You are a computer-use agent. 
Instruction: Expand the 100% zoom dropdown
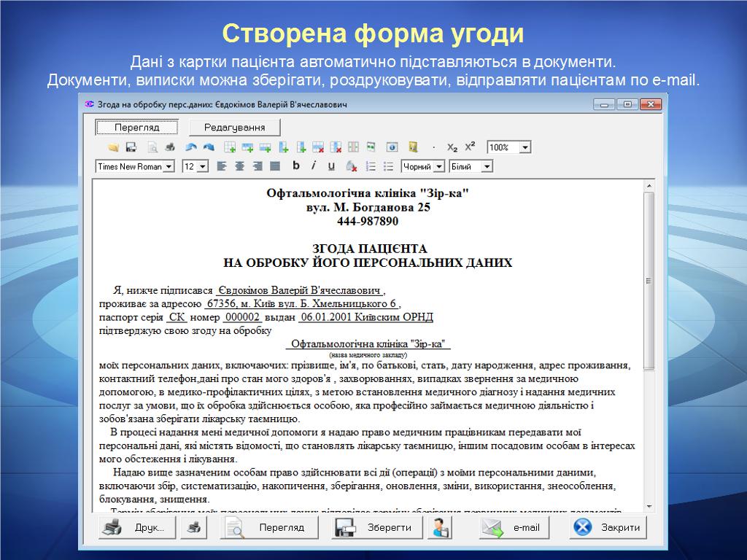pyautogui.click(x=525, y=147)
